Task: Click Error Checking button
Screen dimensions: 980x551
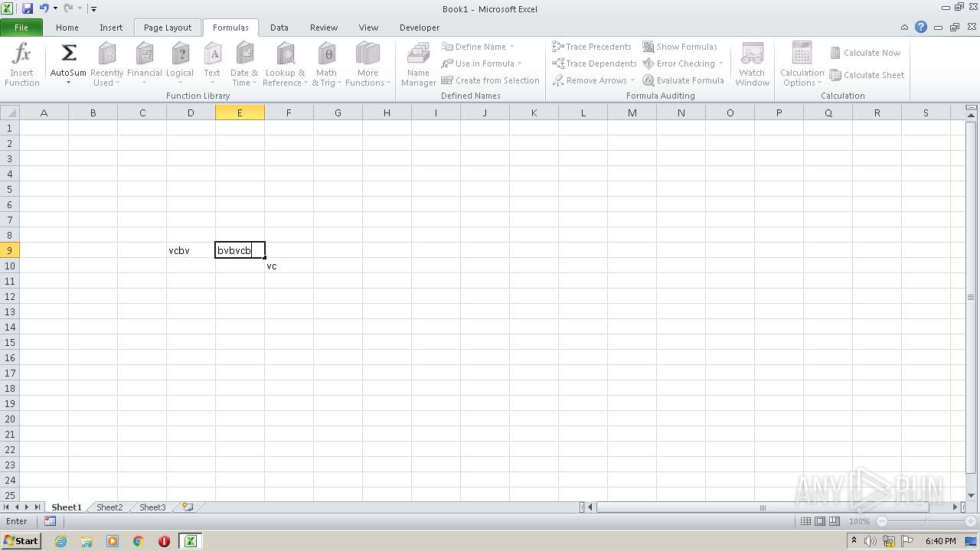Action: click(x=678, y=64)
